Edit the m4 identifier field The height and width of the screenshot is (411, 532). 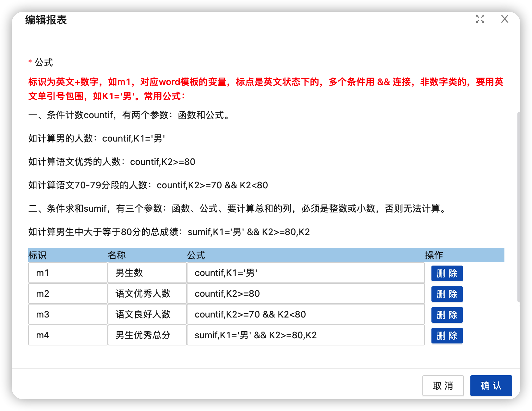pos(68,335)
